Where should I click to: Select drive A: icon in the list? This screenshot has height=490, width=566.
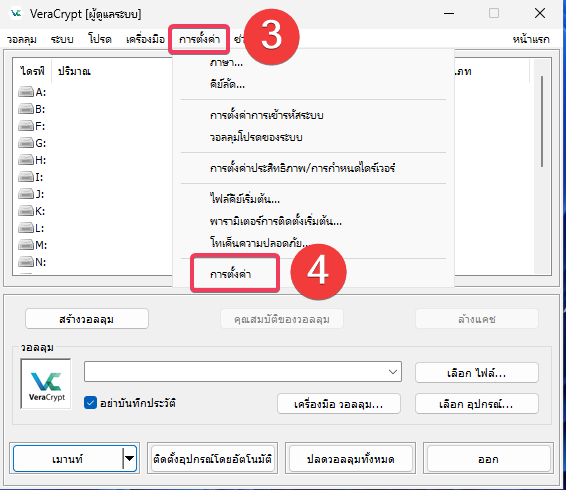(x=26, y=92)
